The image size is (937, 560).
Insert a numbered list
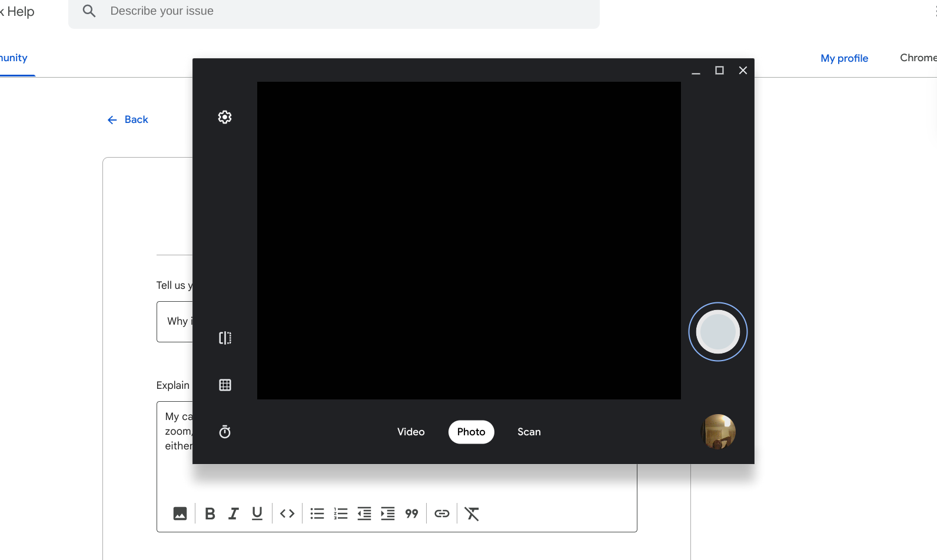tap(341, 514)
